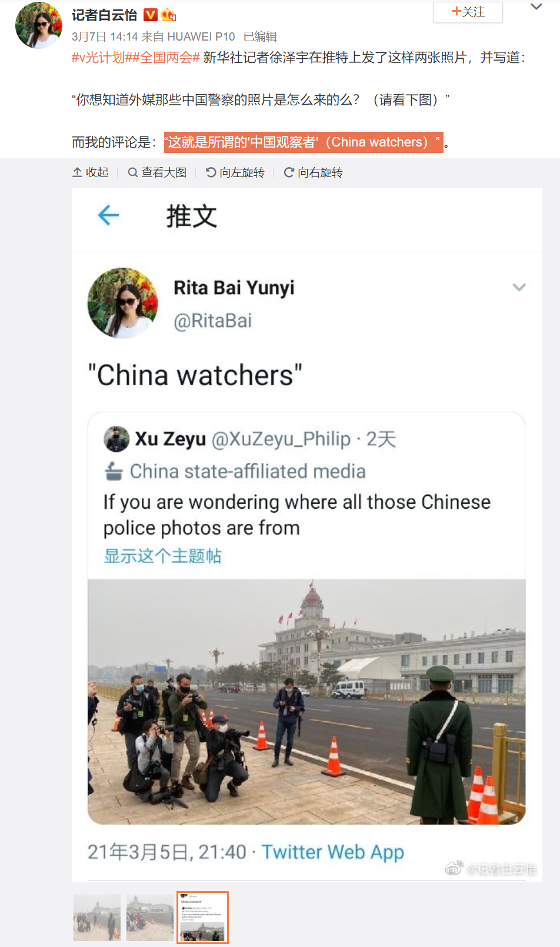Rotate the image left with 向左旋转
This screenshot has width=560, height=947.
(x=235, y=172)
